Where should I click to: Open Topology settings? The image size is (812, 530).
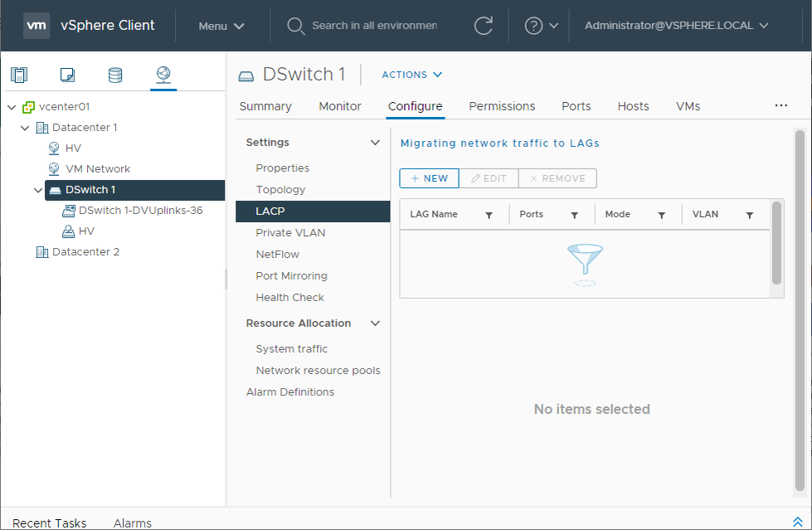[x=280, y=190]
